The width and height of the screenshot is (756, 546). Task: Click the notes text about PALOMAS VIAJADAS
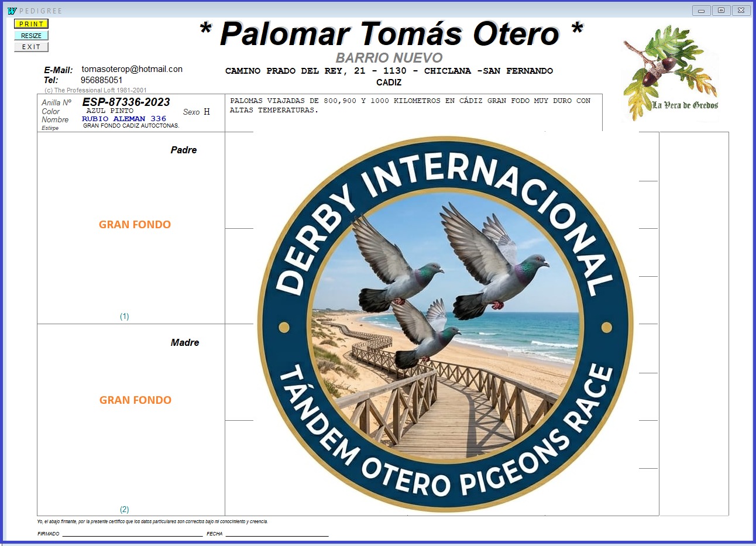pos(410,105)
